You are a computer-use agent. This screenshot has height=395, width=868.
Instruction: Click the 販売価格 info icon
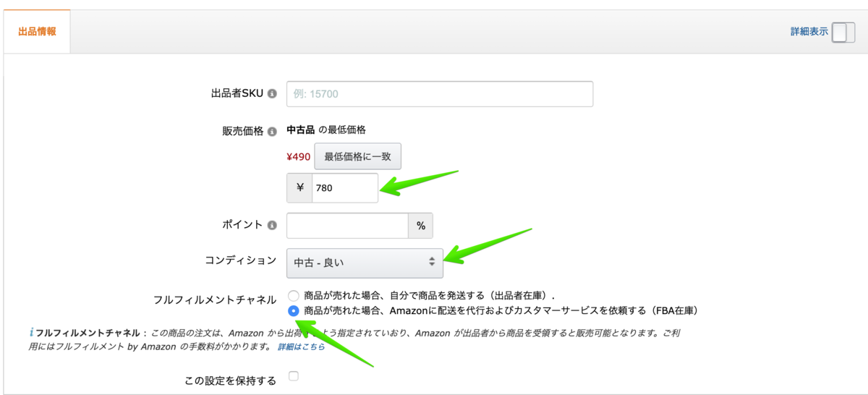272,132
